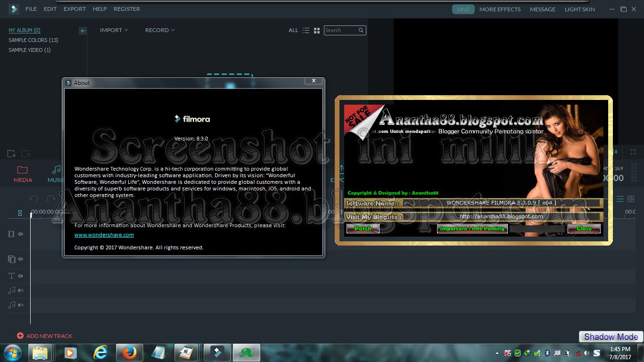
Task: Open the Export menu
Action: pyautogui.click(x=74, y=9)
